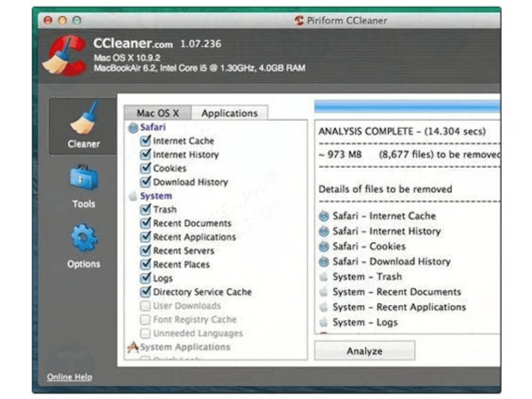Open the Options gear icon
Viewport: 532px width, 399px height.
coord(83,238)
